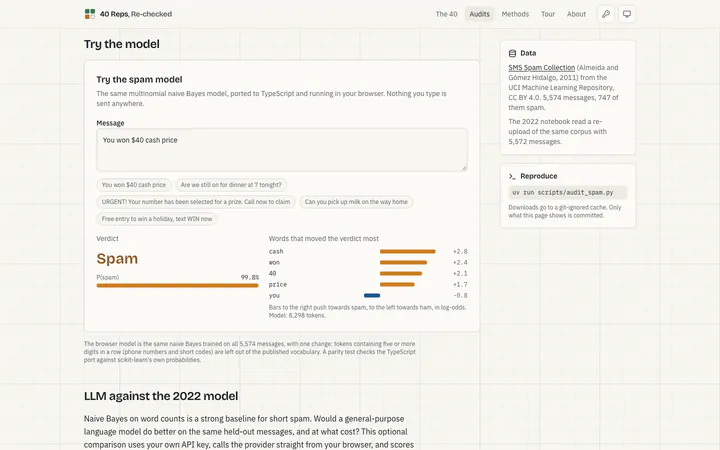The width and height of the screenshot is (720, 450).
Task: Select the 'You won $40 cash price' example chip
Action: pos(134,185)
